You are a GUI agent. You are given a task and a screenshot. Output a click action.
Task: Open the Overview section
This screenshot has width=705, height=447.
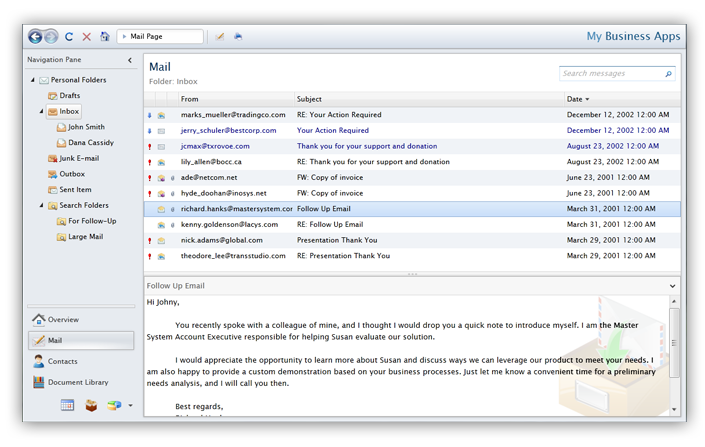tap(81, 319)
